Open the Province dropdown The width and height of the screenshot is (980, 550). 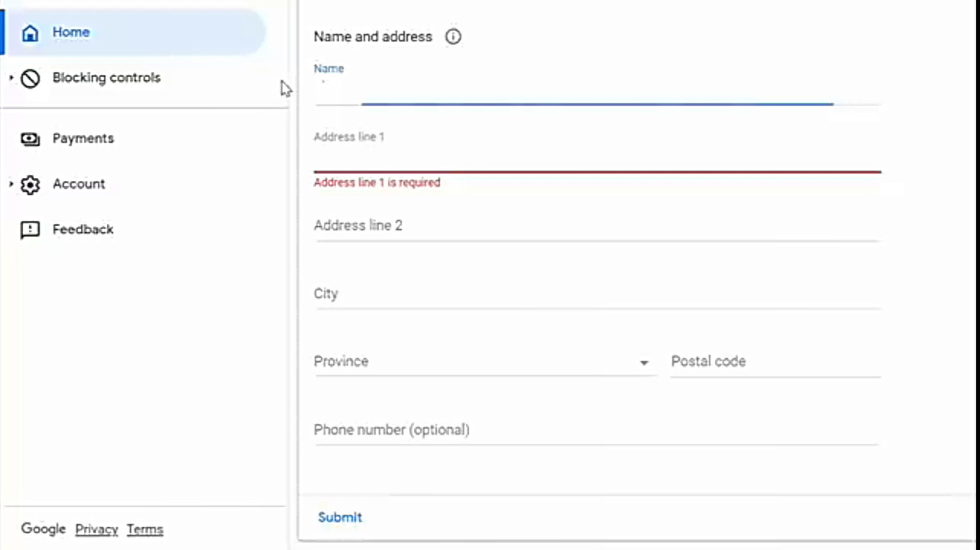click(484, 362)
